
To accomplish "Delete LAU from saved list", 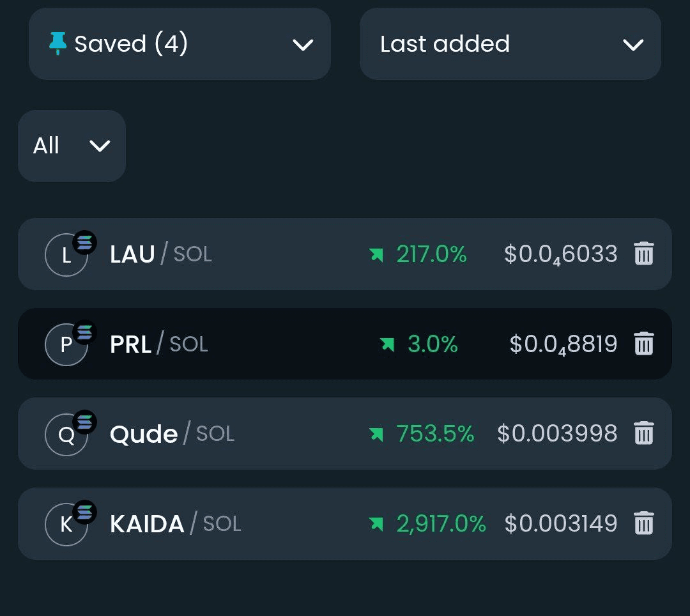I will (x=643, y=254).
